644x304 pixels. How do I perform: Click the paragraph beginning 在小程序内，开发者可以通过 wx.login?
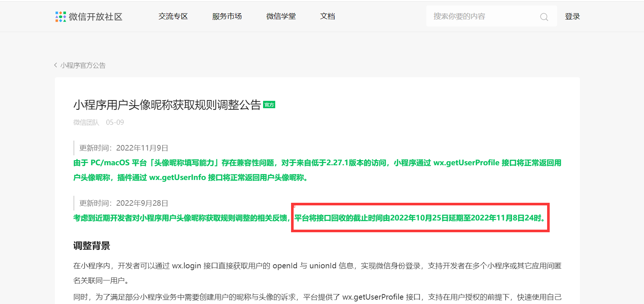[x=317, y=273]
